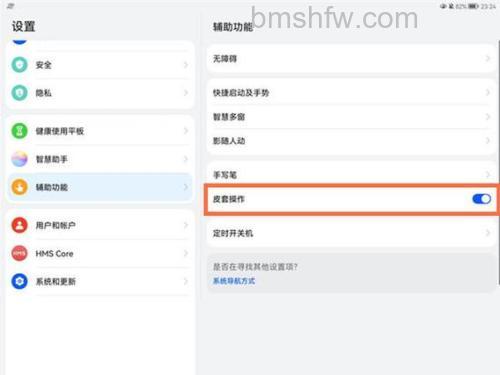
Task: Open HMS Core row chevron arrow
Action: (x=186, y=253)
